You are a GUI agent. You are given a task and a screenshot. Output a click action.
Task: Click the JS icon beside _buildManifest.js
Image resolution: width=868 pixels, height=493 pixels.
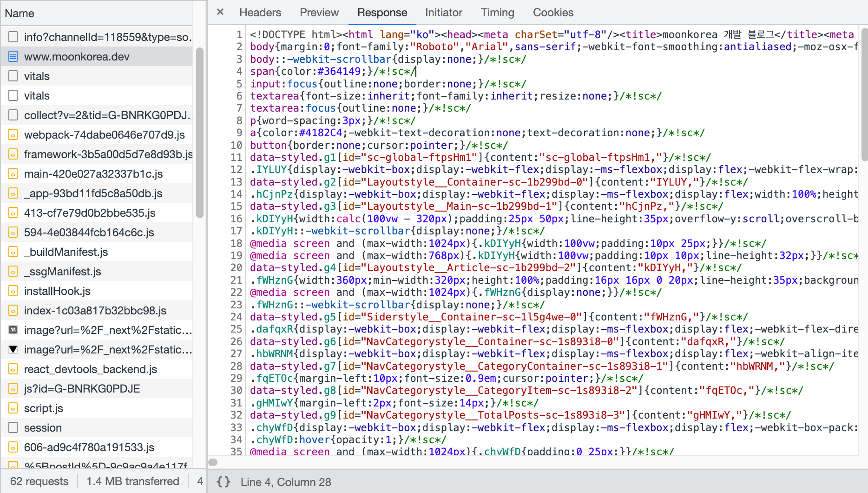[13, 252]
